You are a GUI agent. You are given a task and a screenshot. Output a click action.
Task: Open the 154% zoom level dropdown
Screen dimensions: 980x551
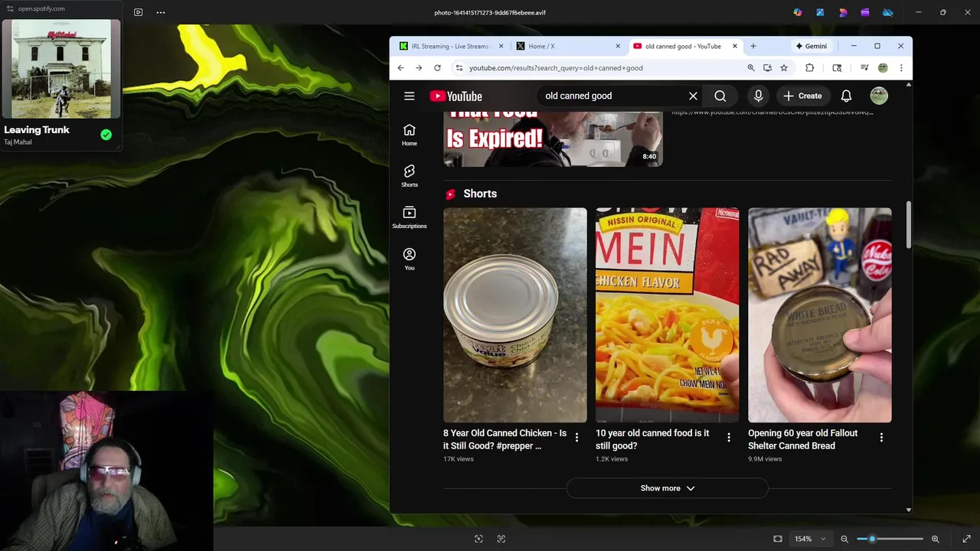tap(810, 539)
